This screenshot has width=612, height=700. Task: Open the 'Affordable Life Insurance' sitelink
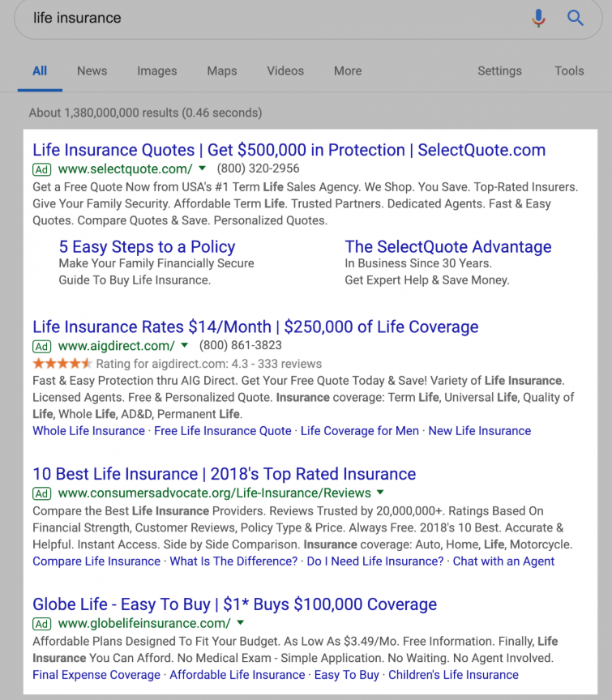tap(238, 675)
